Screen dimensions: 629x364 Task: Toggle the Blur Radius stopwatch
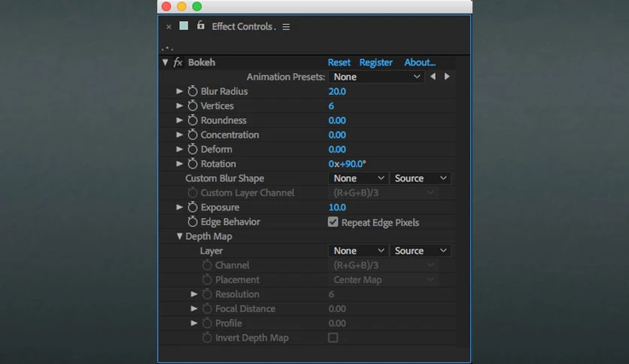[193, 91]
